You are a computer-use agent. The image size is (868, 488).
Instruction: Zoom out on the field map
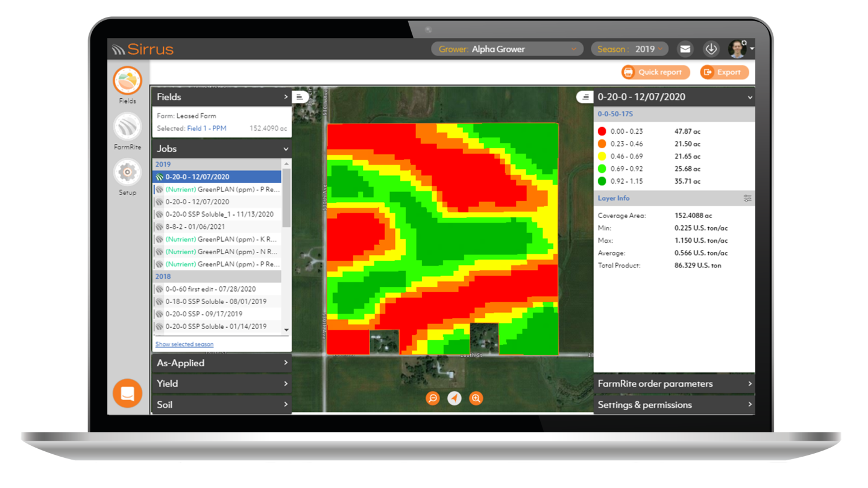pyautogui.click(x=432, y=398)
